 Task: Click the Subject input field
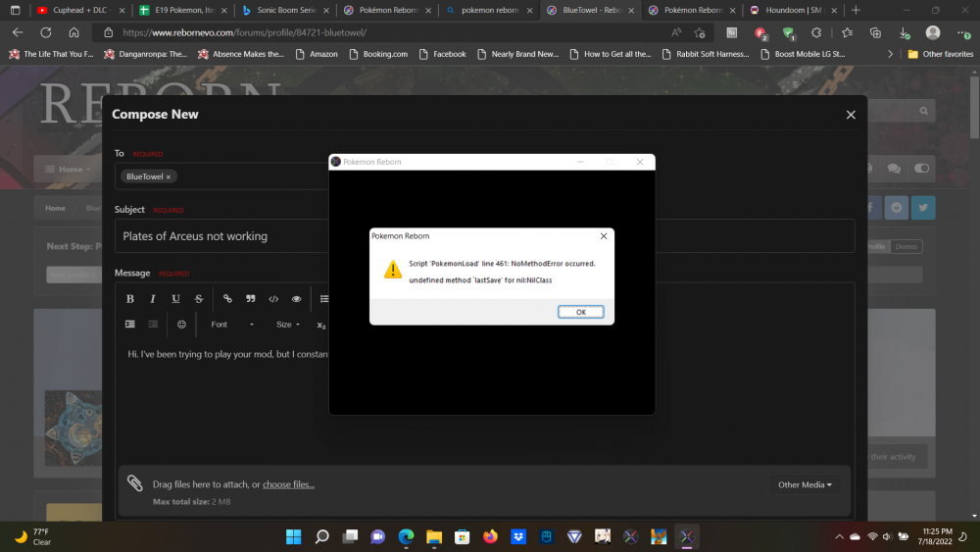tap(484, 236)
